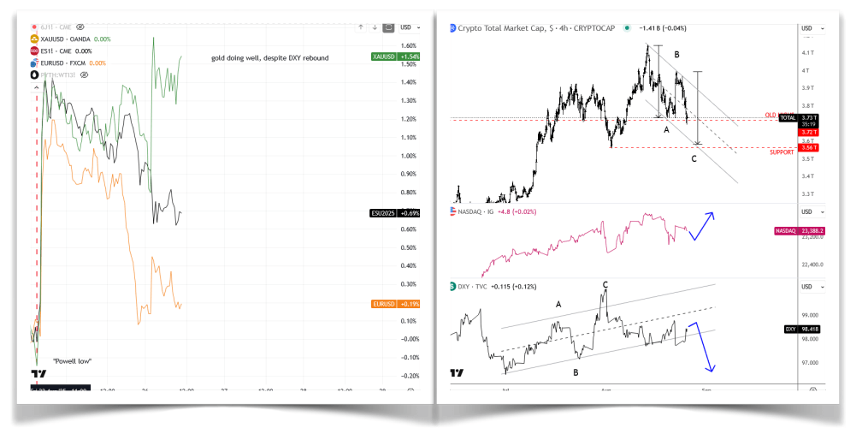The image size is (868, 428).
Task: Click Crypto Total Market Cap title
Action: click(x=506, y=28)
